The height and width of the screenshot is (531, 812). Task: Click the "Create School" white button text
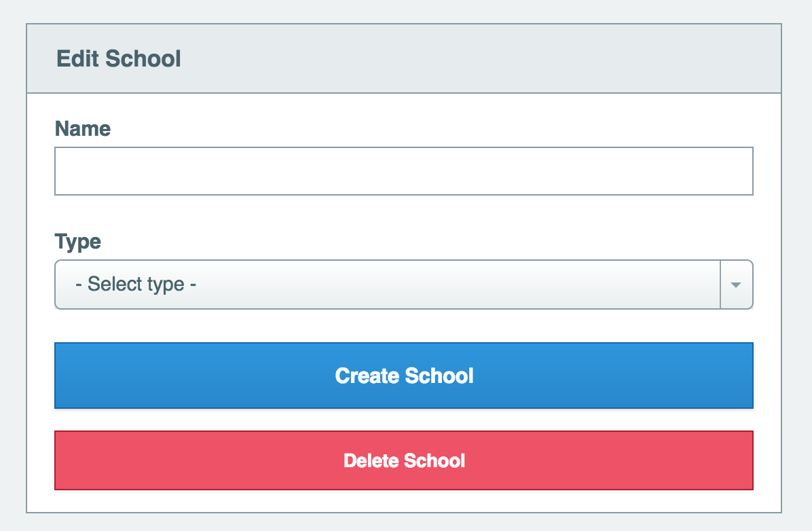tap(404, 376)
